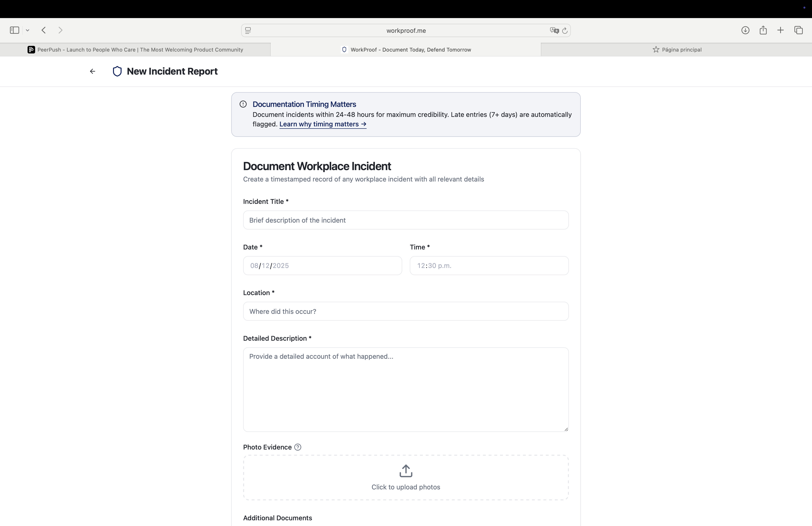812x526 pixels.
Task: Click the Photo Evidence help icon
Action: point(297,447)
